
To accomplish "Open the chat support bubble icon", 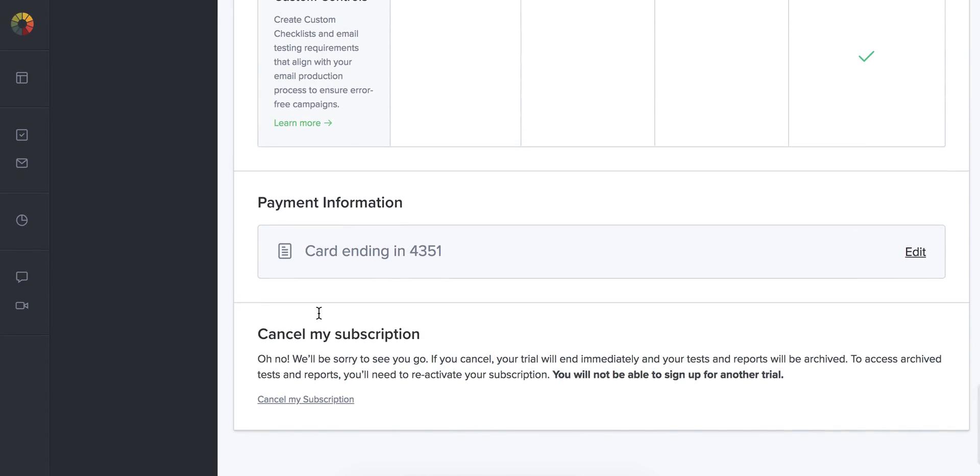I will [21, 277].
